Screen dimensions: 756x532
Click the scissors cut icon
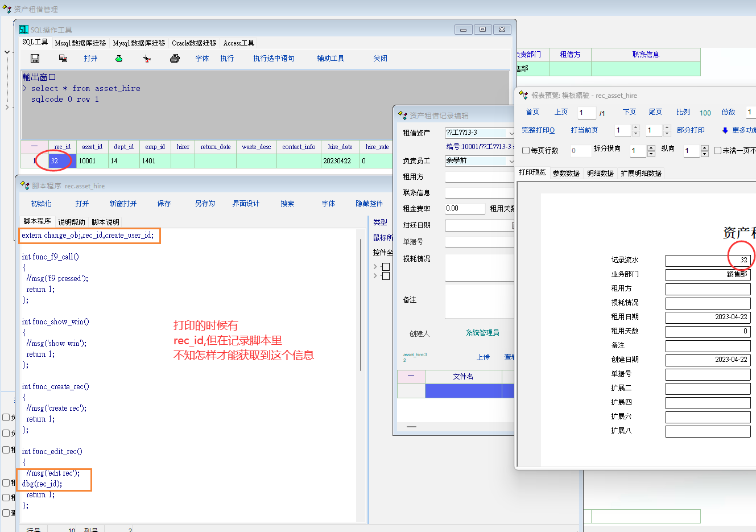(147, 59)
